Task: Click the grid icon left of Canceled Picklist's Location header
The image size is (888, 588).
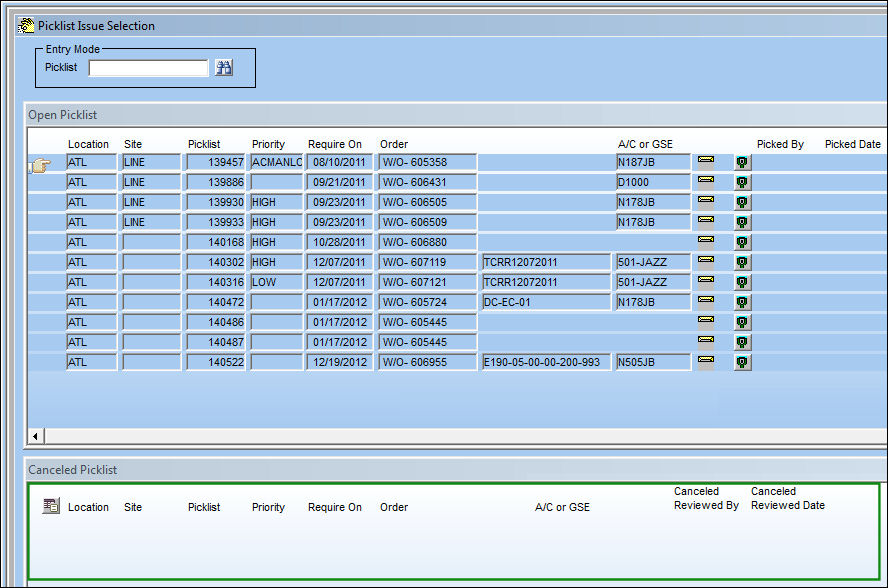Action: click(x=51, y=506)
